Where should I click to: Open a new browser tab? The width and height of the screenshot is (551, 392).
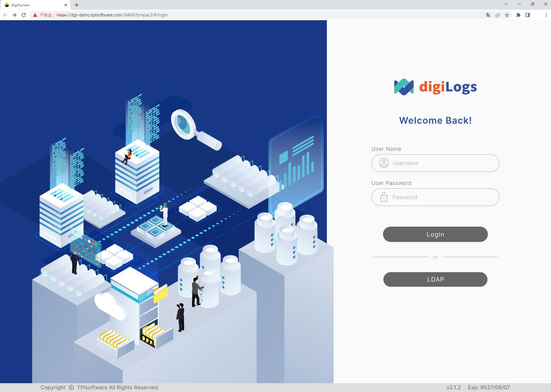(77, 5)
